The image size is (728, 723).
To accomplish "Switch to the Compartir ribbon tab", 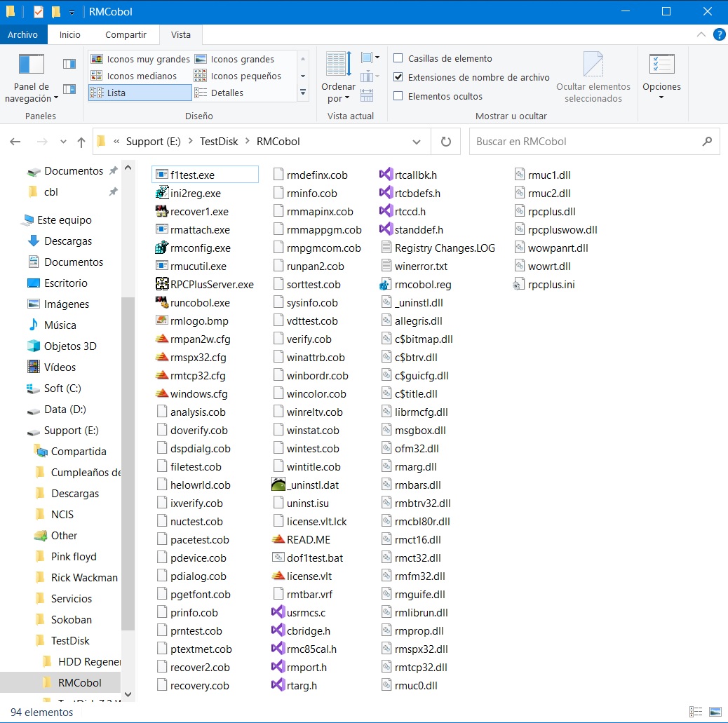I will point(126,34).
